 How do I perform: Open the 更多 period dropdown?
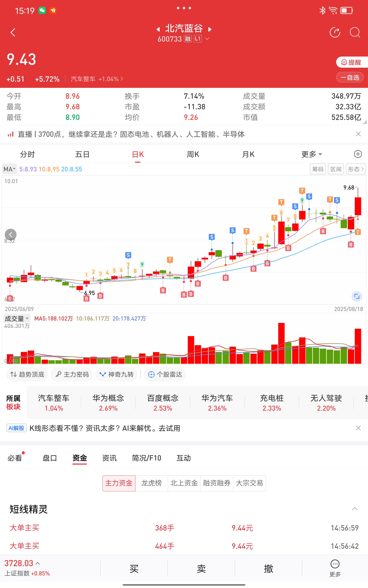click(312, 154)
